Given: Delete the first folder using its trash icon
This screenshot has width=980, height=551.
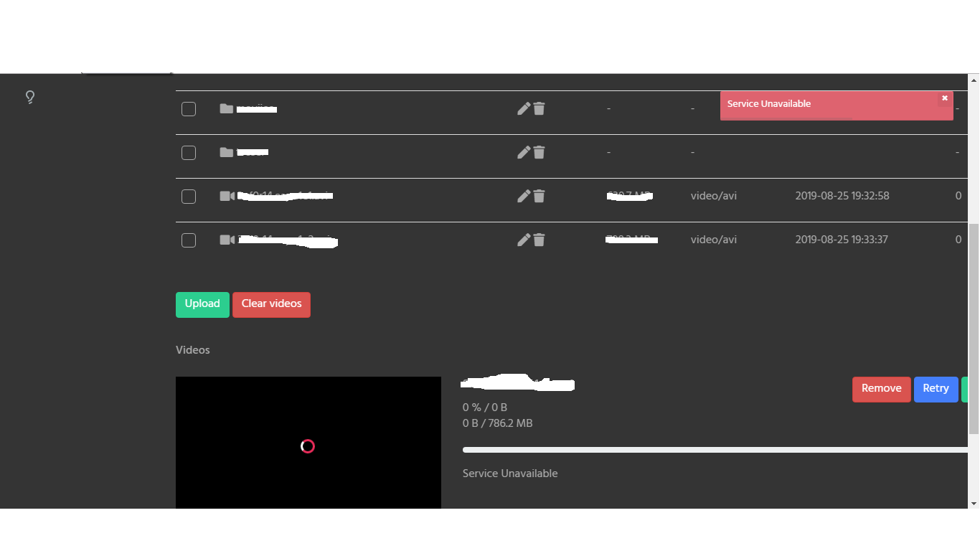Looking at the screenshot, I should click(x=540, y=108).
